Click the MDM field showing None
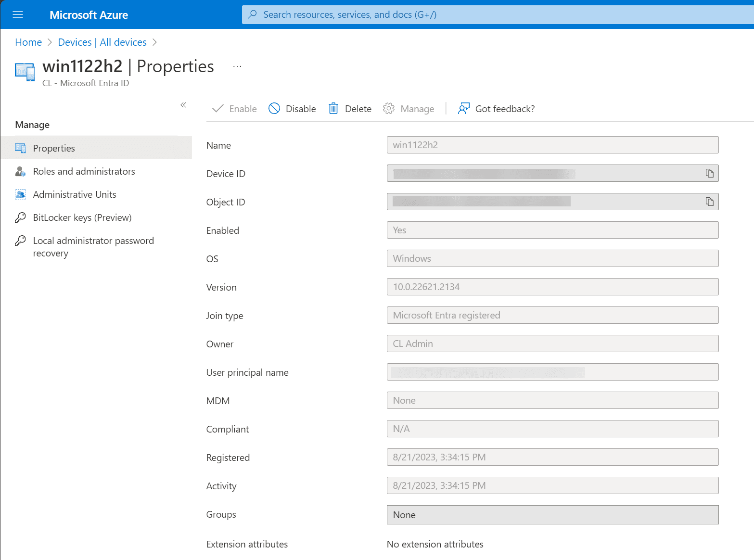Viewport: 754px width, 560px height. coord(552,400)
